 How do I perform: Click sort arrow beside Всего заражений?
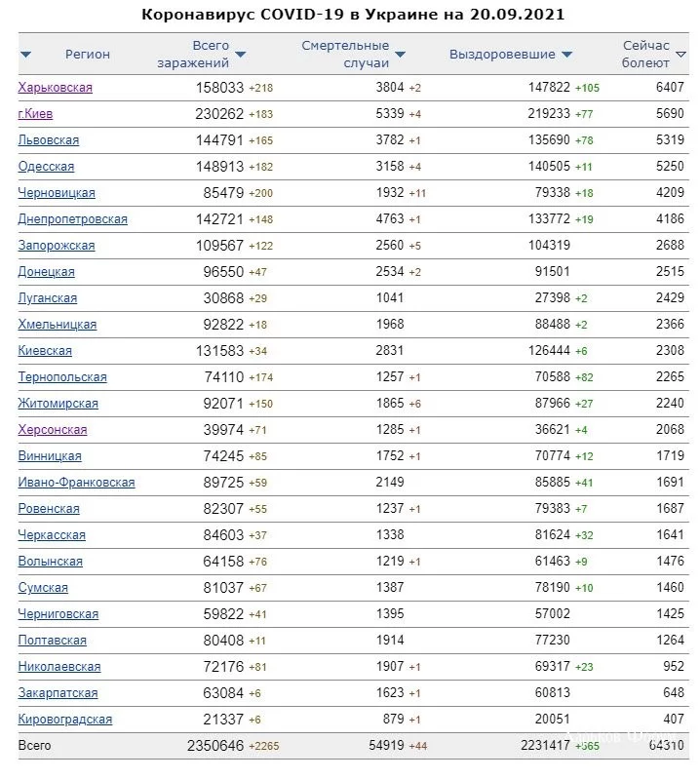241,55
